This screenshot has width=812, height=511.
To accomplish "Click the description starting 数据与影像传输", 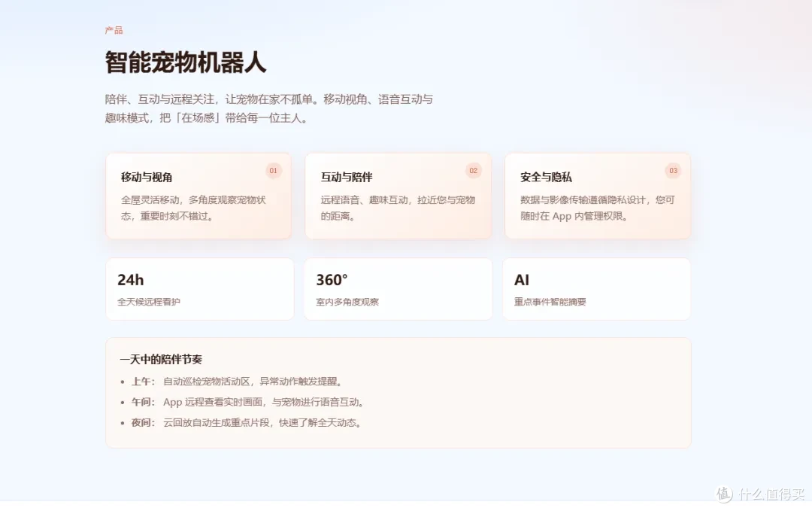I will 598,208.
